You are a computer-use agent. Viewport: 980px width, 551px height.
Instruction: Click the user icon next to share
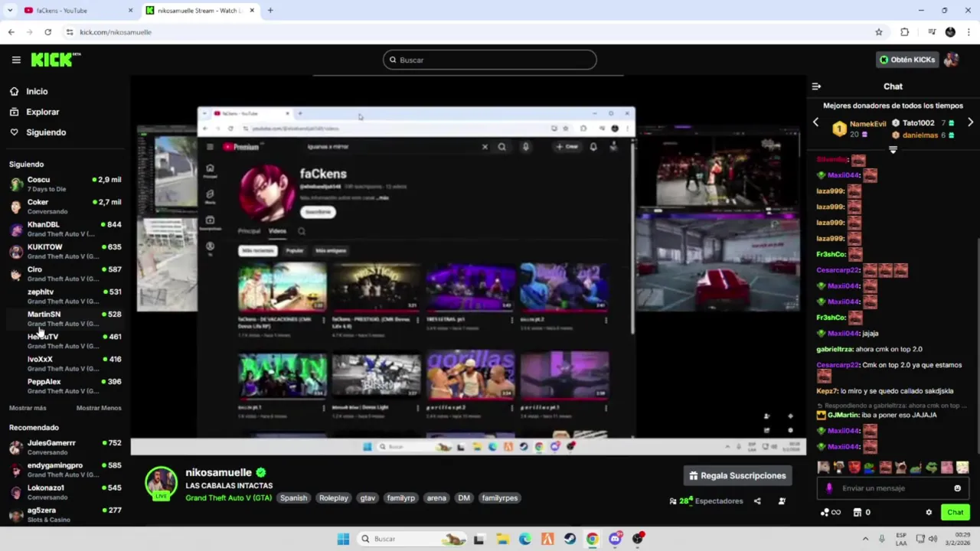pyautogui.click(x=782, y=501)
